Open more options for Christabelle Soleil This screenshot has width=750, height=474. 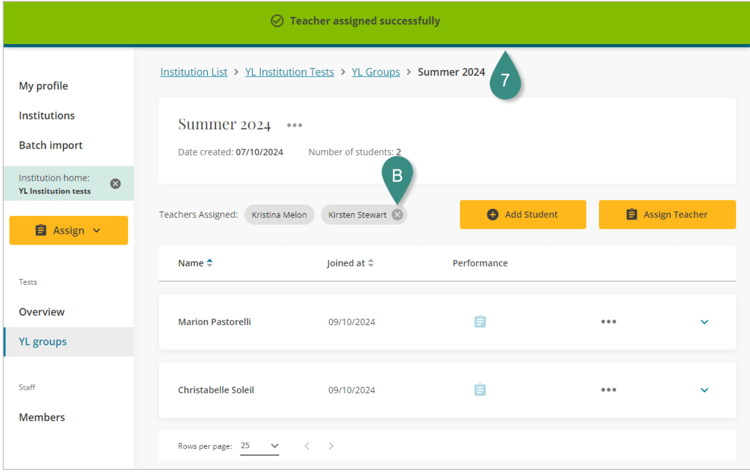click(608, 390)
